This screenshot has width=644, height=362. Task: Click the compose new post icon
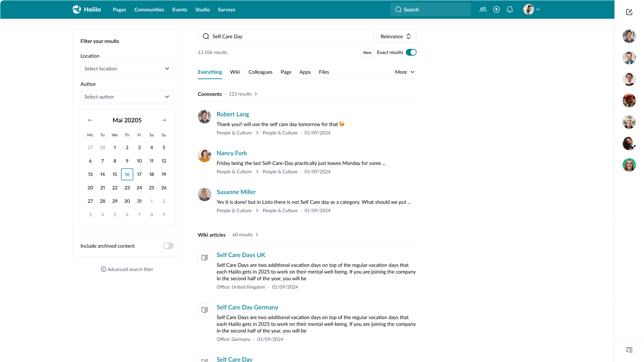[629, 12]
